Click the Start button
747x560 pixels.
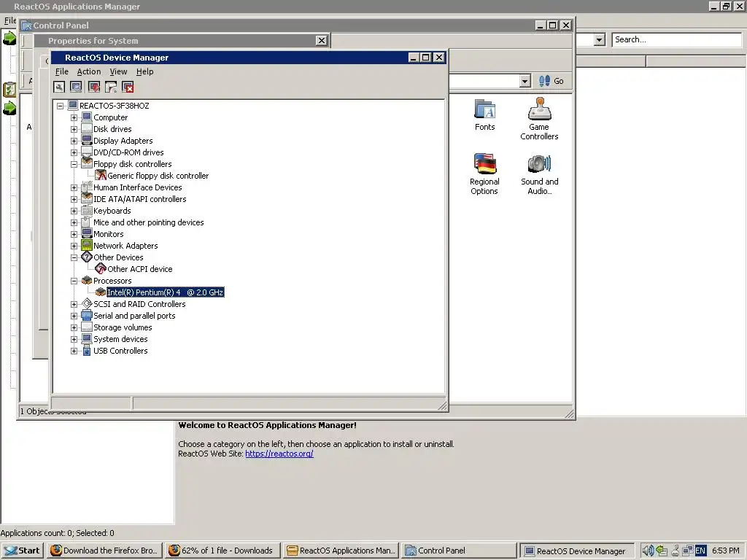point(23,551)
